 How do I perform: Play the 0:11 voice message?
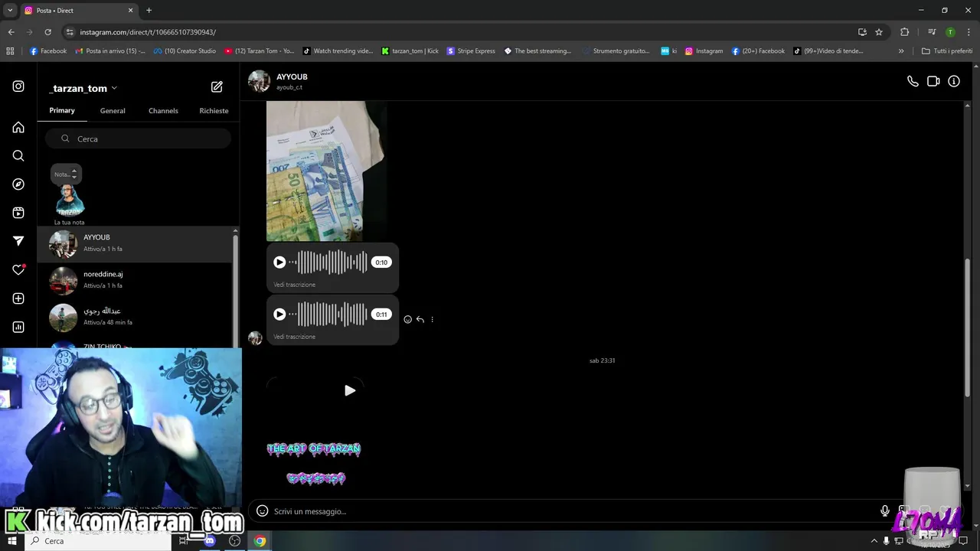point(279,315)
